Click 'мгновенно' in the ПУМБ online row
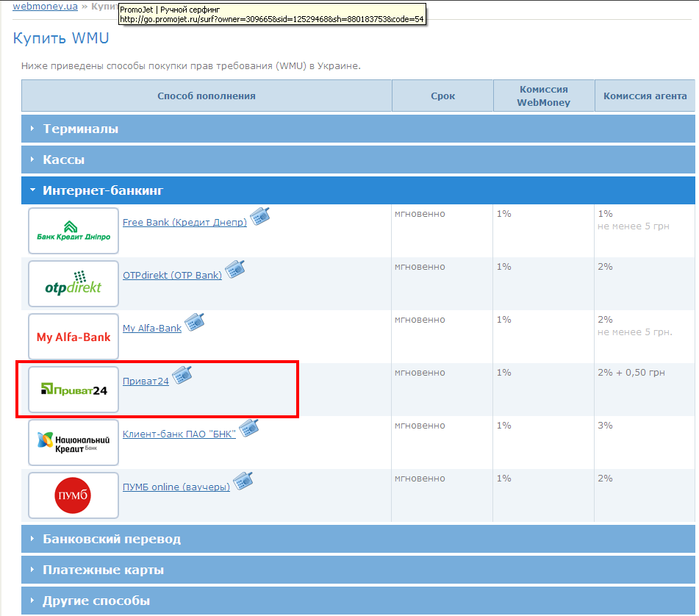 tap(420, 479)
